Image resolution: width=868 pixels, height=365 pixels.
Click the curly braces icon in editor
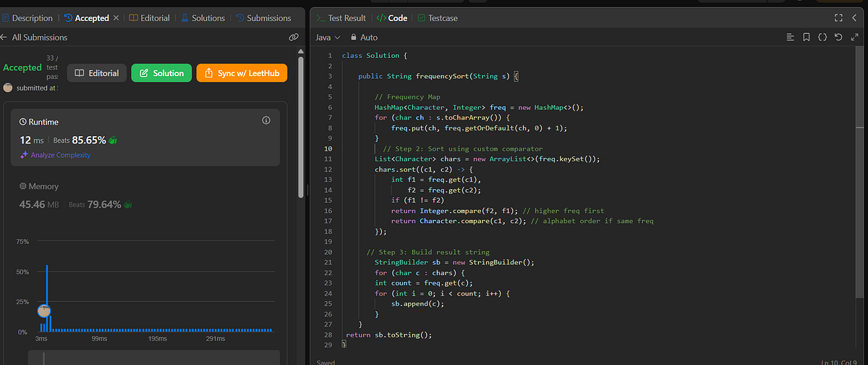click(x=822, y=37)
